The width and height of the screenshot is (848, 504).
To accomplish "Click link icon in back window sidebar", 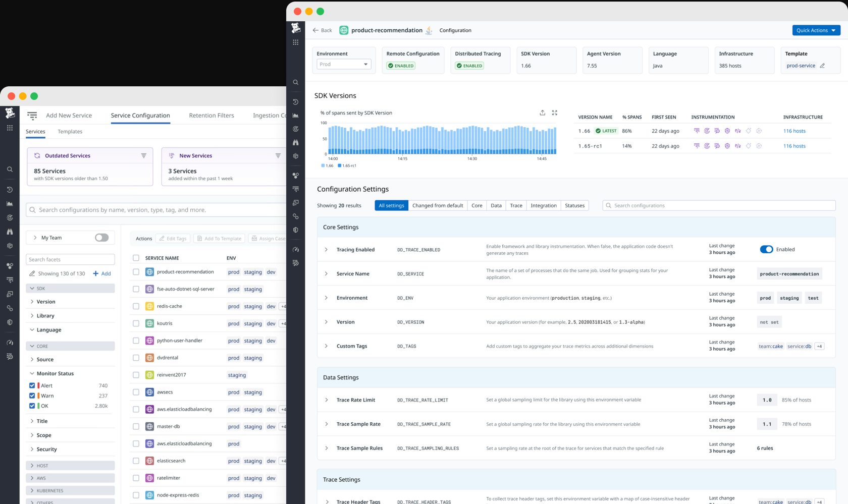I will (x=10, y=308).
